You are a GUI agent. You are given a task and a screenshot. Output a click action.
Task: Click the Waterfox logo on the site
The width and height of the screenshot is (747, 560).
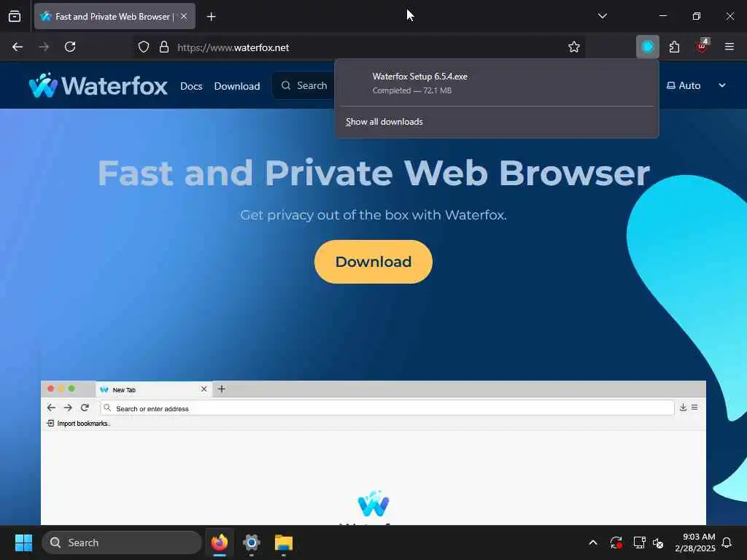pos(98,86)
